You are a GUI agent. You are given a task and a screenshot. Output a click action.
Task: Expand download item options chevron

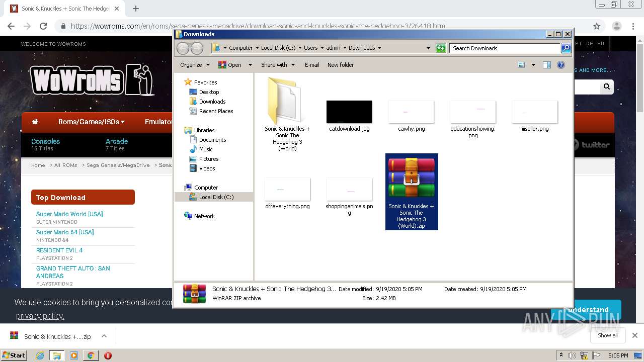pos(104,336)
